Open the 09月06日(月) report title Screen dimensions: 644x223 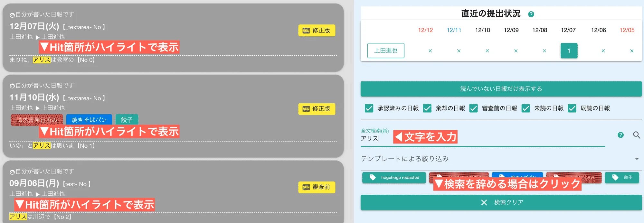coord(34,183)
